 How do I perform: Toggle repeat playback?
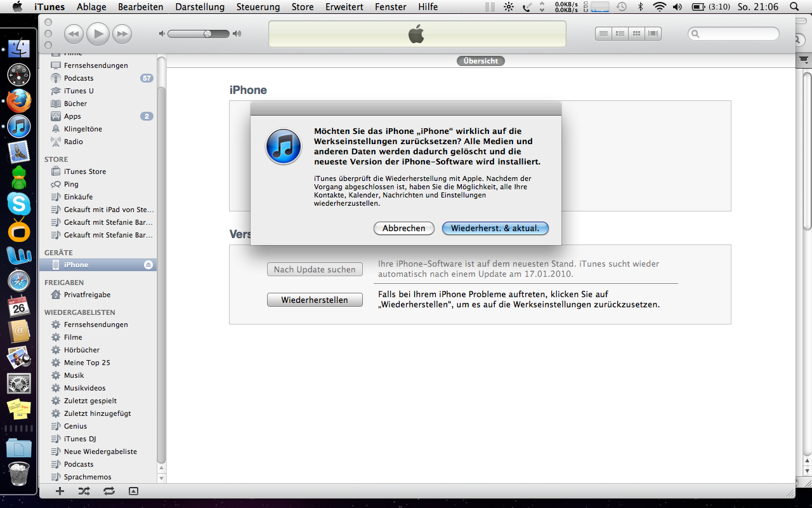pyautogui.click(x=108, y=491)
